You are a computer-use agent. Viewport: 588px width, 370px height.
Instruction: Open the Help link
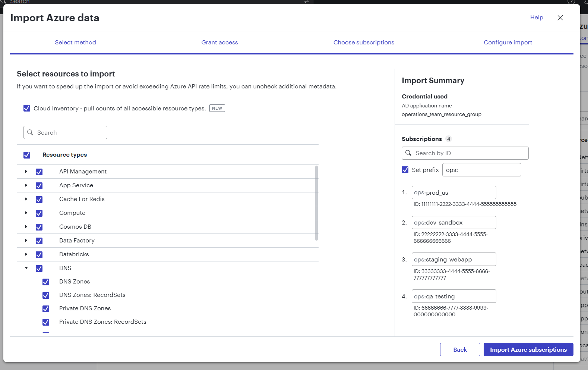(537, 18)
